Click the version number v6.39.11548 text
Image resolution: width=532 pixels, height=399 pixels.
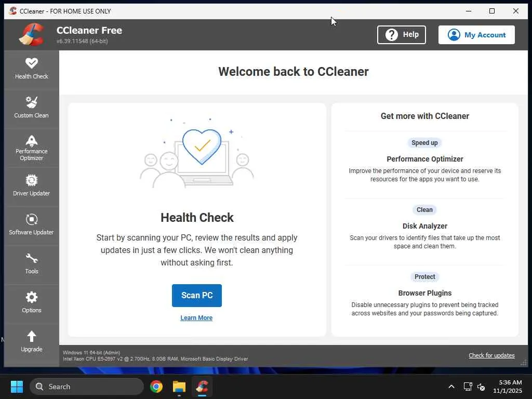click(x=82, y=41)
